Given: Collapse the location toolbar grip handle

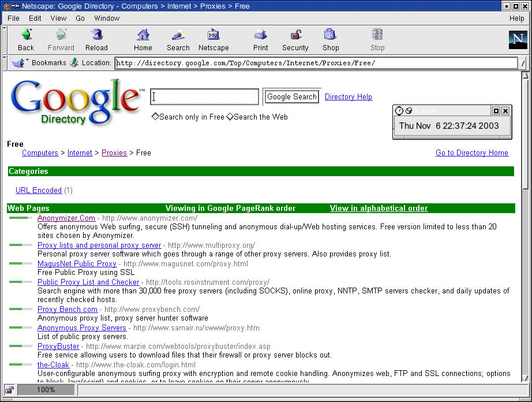Looking at the screenshot, I should click(5, 63).
